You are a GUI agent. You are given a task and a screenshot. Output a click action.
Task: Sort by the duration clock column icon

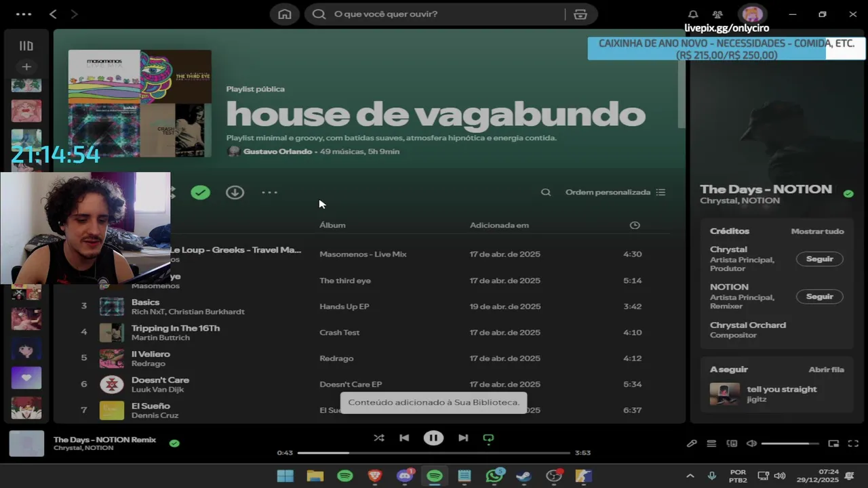click(635, 225)
